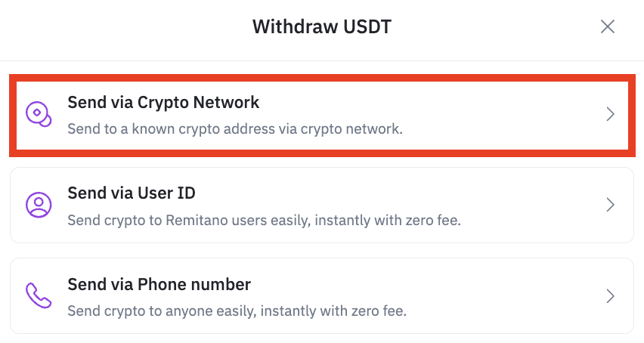Click "Send crypto to Remitano users" description
This screenshot has width=644, height=343.
point(264,220)
